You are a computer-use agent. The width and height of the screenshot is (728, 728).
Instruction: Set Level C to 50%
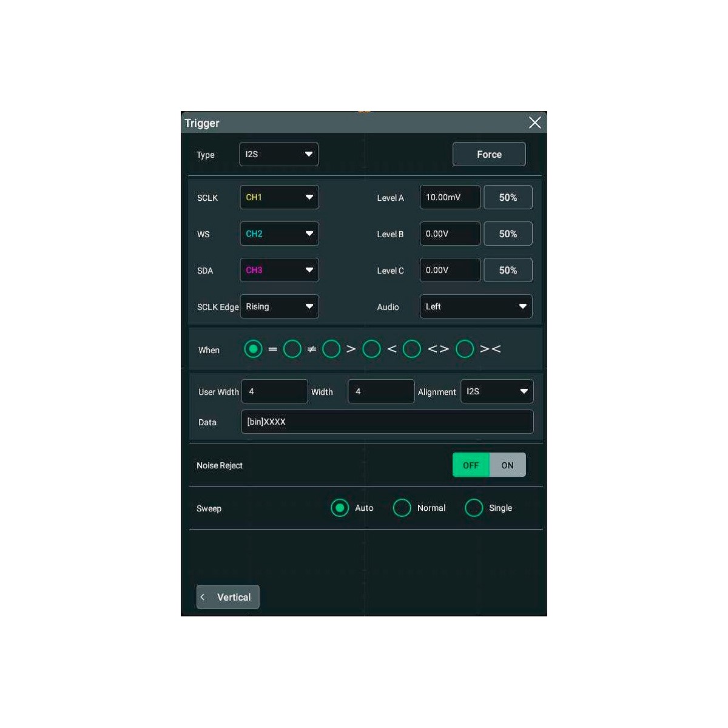(508, 270)
